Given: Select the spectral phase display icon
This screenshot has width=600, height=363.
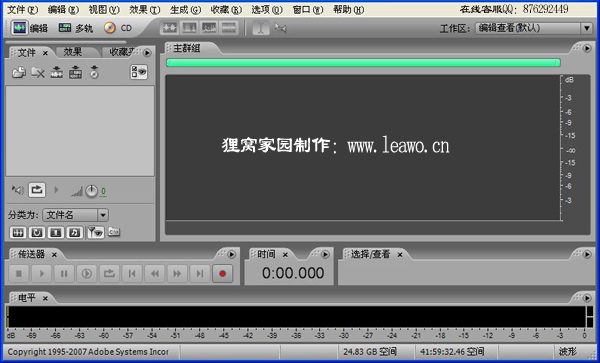Looking at the screenshot, I should coord(229,28).
